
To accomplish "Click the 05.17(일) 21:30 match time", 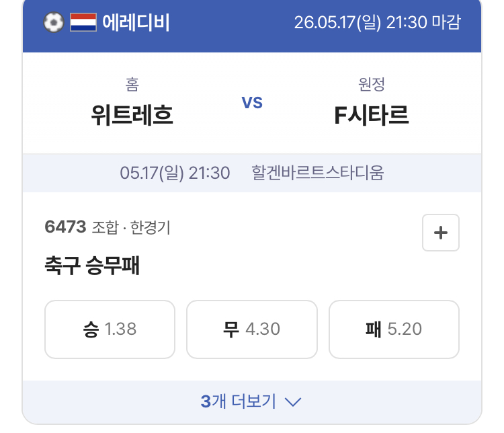I will (x=175, y=173).
